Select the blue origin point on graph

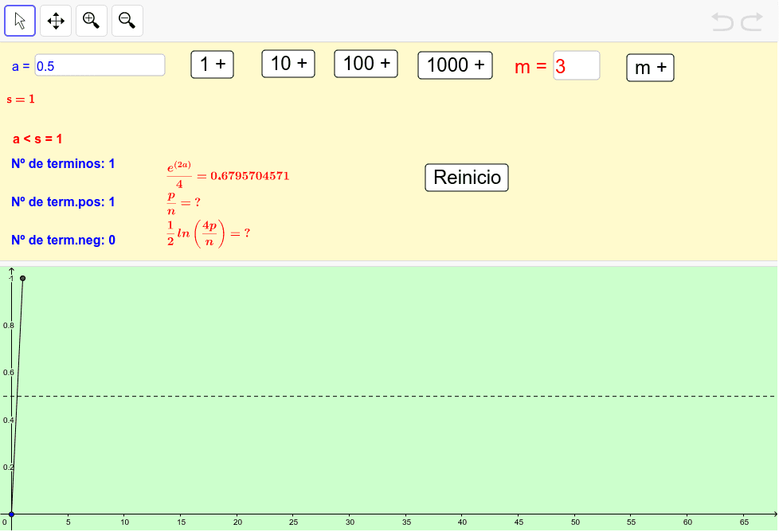point(11,514)
